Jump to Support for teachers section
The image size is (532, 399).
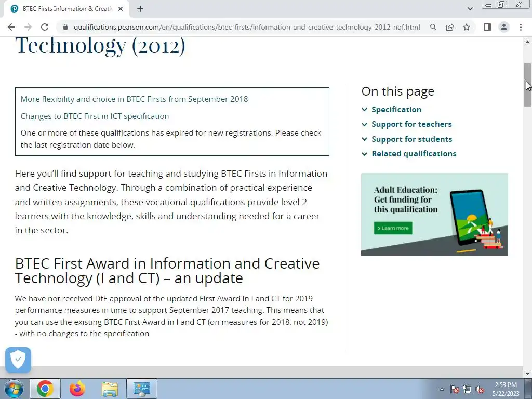411,124
